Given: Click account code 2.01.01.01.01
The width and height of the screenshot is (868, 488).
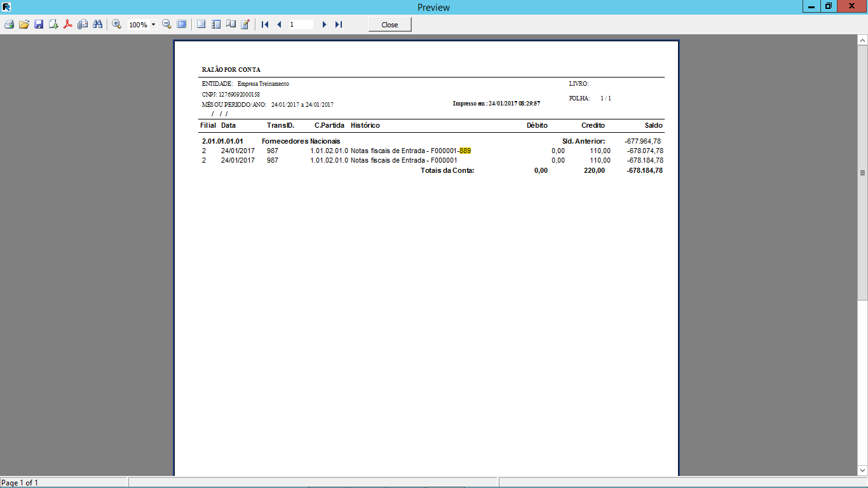Looking at the screenshot, I should pyautogui.click(x=222, y=141).
